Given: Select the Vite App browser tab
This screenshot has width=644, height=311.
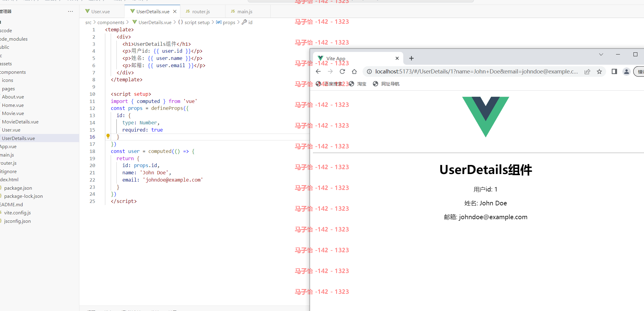Looking at the screenshot, I should tap(358, 58).
